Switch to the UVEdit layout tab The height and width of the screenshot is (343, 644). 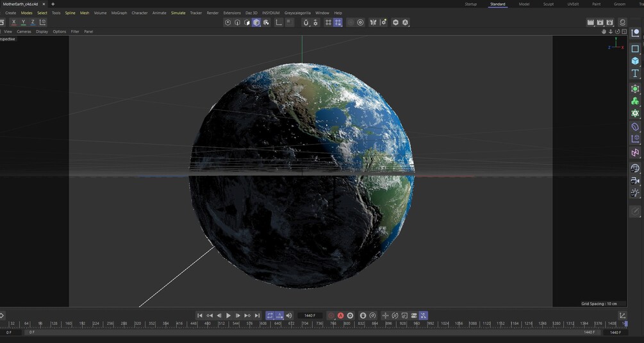pyautogui.click(x=573, y=4)
